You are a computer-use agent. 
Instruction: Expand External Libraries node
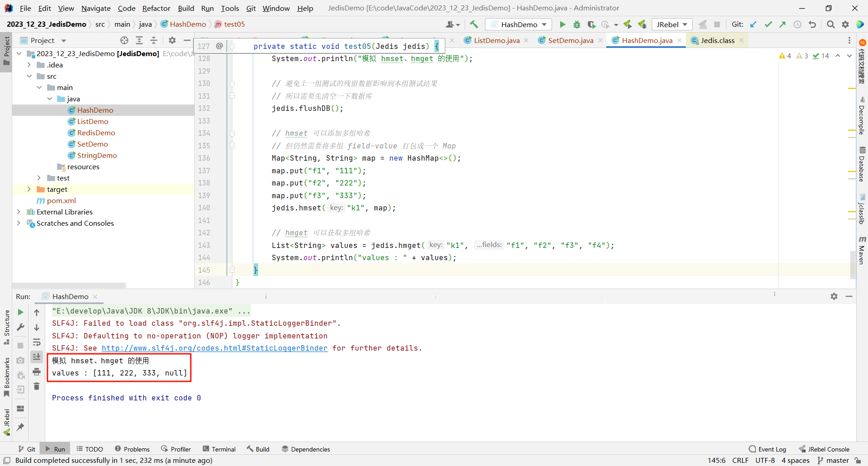pyautogui.click(x=19, y=212)
